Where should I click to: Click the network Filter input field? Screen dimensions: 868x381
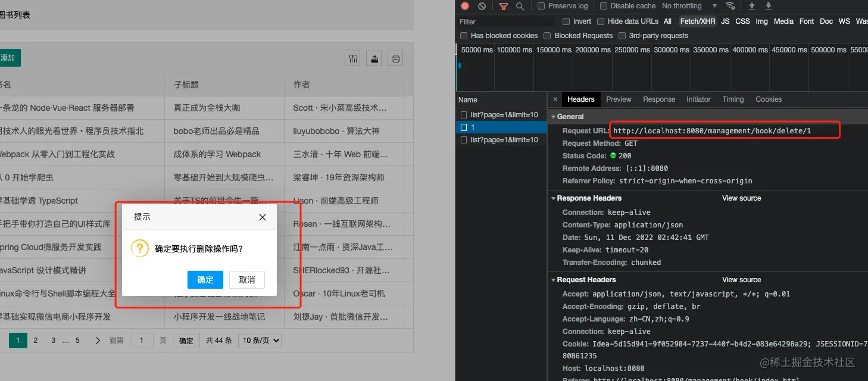tap(506, 21)
